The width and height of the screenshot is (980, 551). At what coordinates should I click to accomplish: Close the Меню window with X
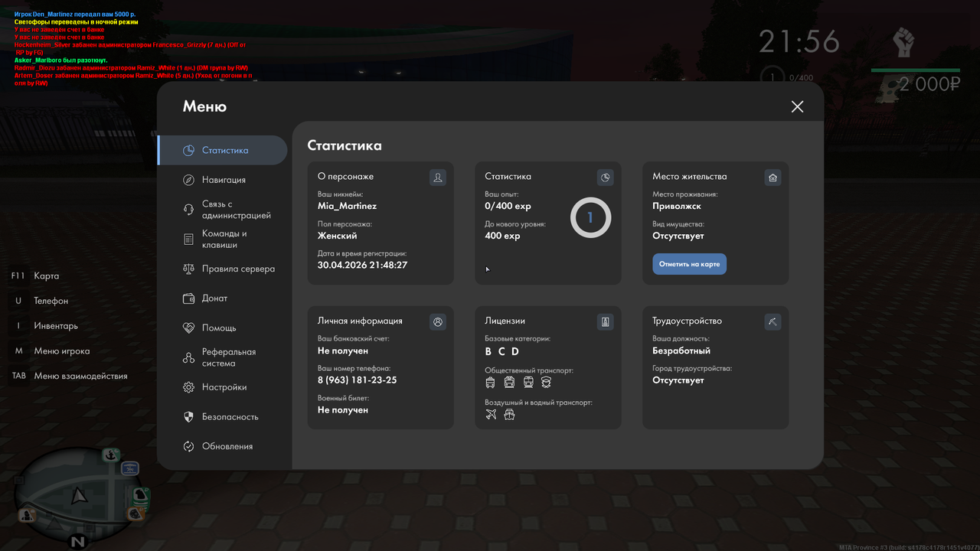797,106
